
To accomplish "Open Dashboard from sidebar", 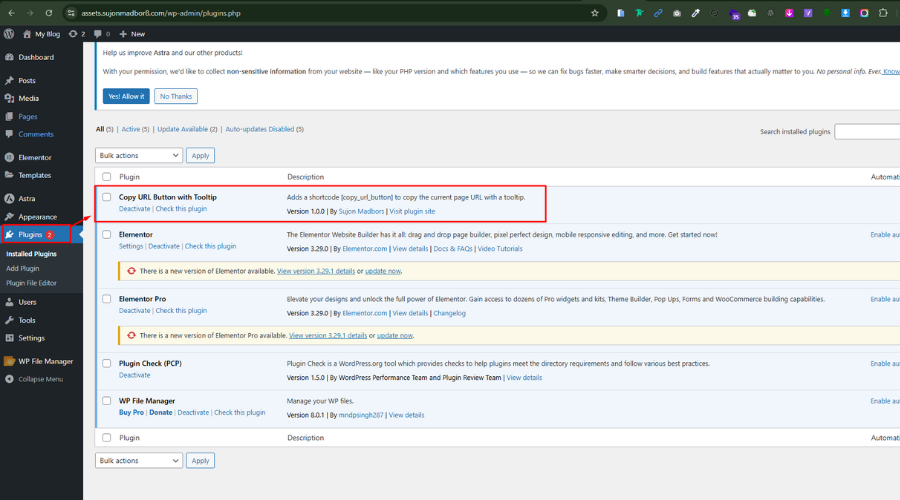I will click(36, 57).
